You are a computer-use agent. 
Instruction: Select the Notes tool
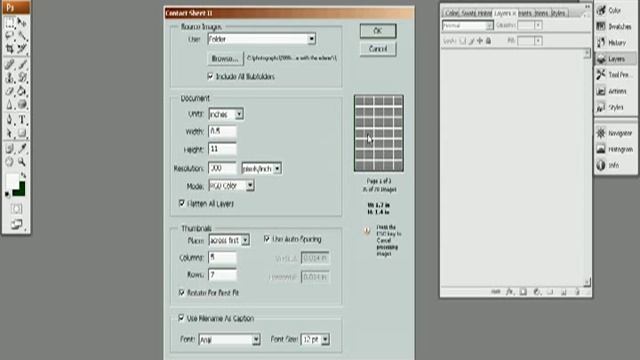(10, 149)
